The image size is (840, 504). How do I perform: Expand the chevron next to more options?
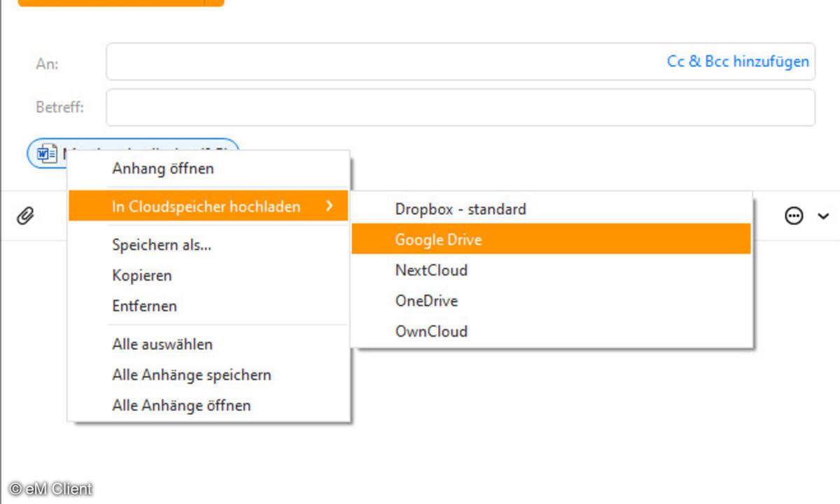[823, 216]
